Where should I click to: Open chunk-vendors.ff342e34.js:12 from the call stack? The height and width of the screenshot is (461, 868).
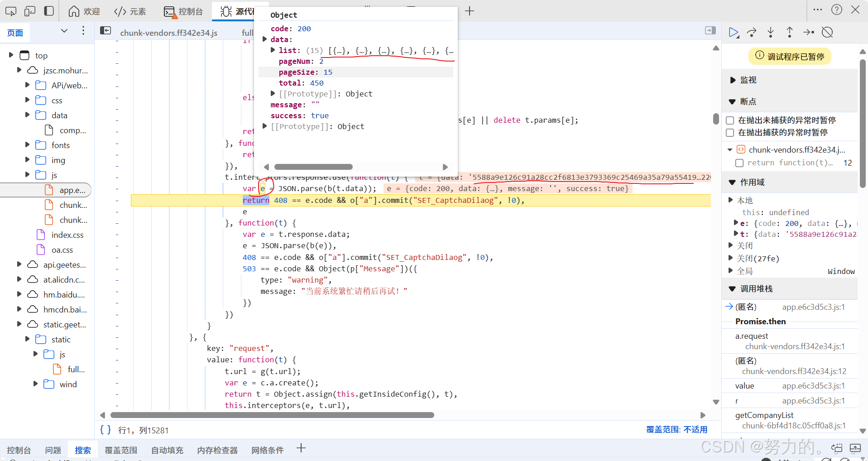pyautogui.click(x=794, y=371)
